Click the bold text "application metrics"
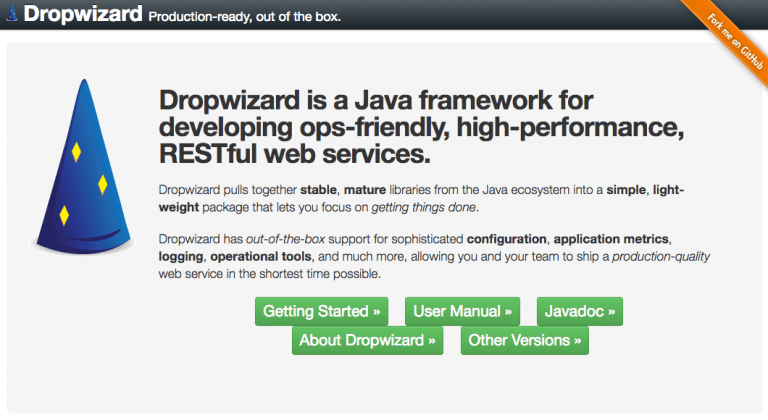This screenshot has width=768, height=420. [x=610, y=240]
